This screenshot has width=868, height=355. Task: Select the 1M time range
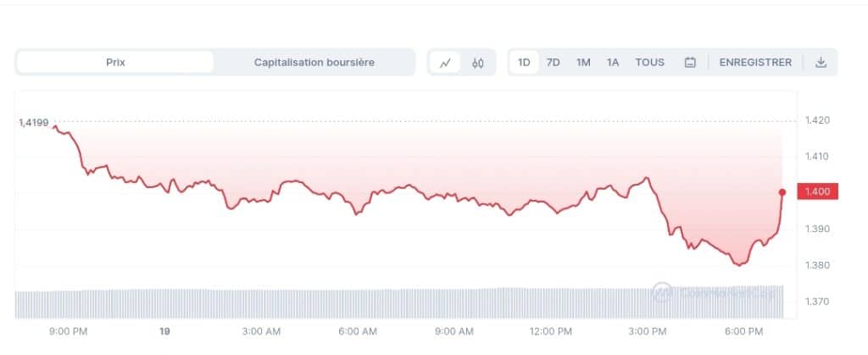tap(583, 63)
